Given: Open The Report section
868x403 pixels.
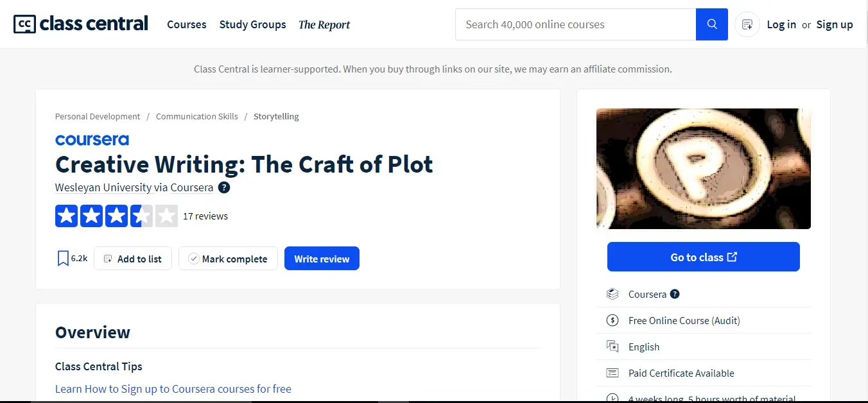Looking at the screenshot, I should tap(324, 24).
